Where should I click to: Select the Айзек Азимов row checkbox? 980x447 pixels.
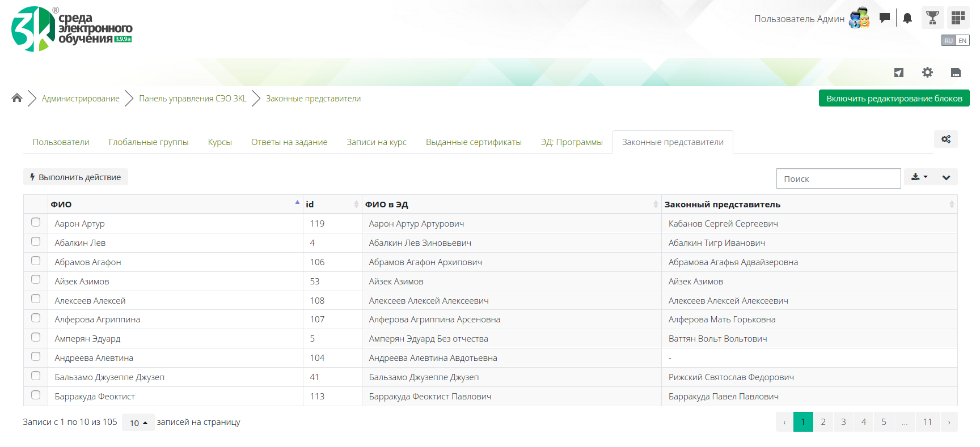pyautogui.click(x=36, y=280)
